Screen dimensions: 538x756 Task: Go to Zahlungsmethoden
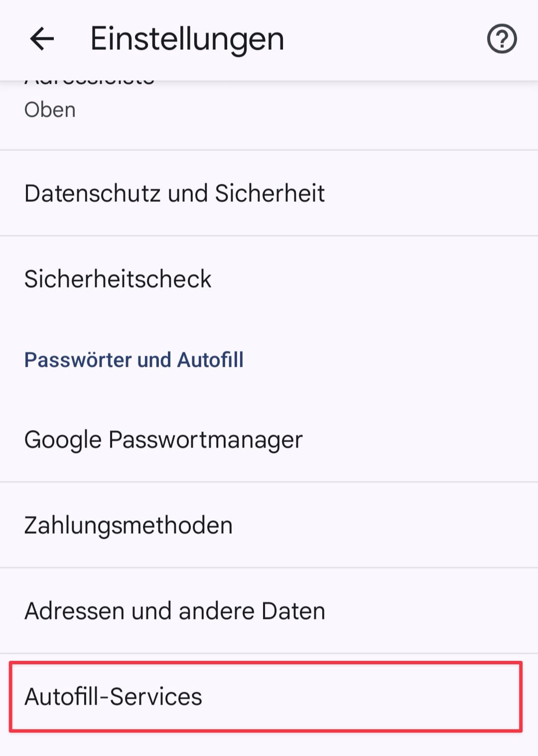[x=269, y=525]
